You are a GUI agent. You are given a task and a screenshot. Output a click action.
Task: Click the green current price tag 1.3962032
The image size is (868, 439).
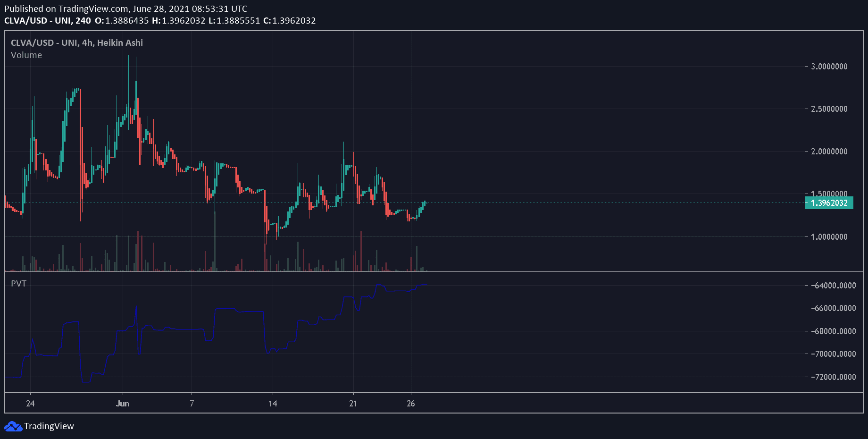pyautogui.click(x=829, y=203)
